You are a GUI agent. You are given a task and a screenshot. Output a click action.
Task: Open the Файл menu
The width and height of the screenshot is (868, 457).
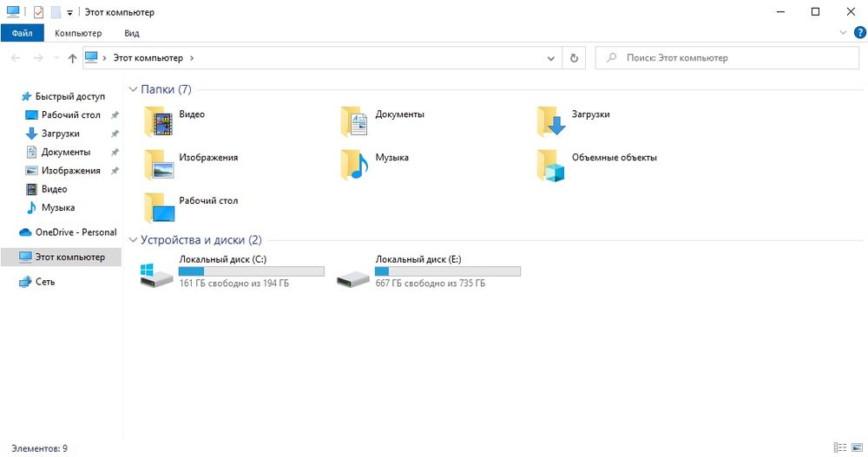tap(23, 33)
